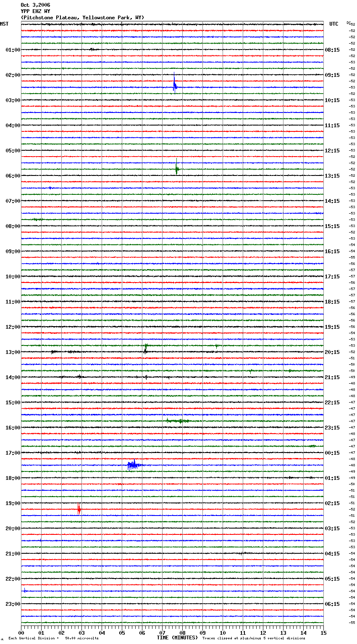Viewport: 357px width, 644px height.
Task: Click the 15 minute axis tick label
Action: 323,633
